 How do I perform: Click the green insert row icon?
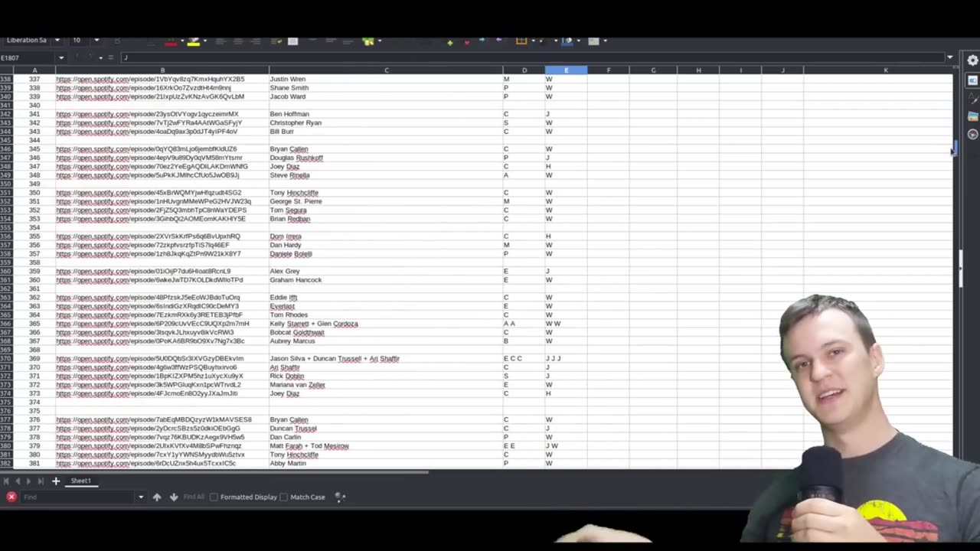449,41
